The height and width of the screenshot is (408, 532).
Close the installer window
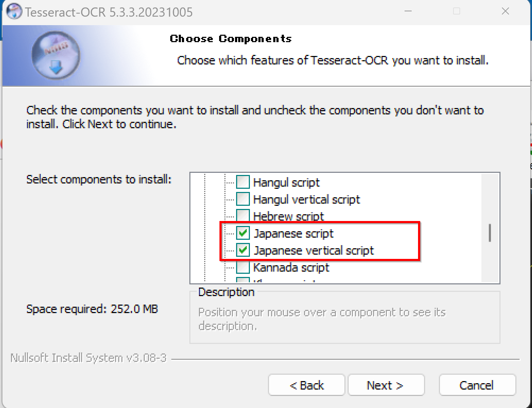(505, 11)
